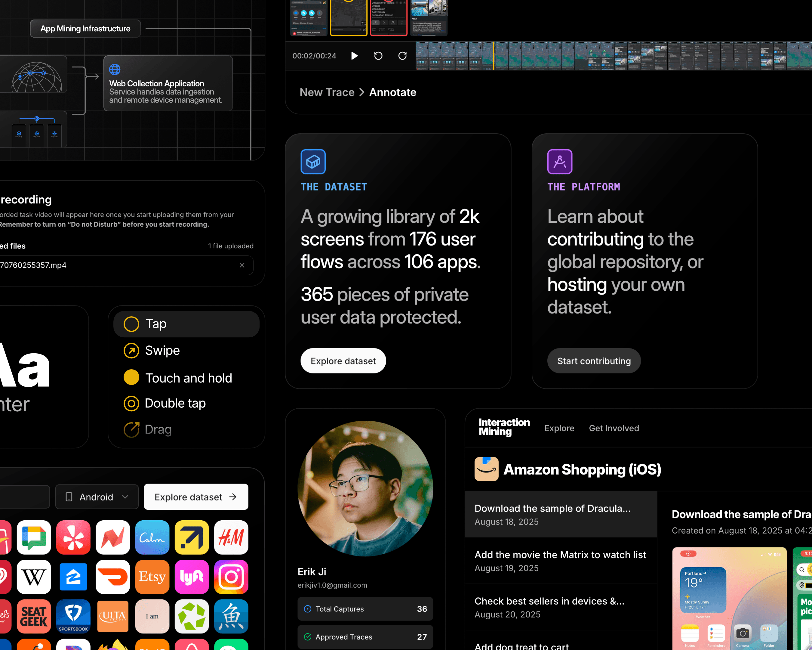812x650 pixels.
Task: Open the Wikipedia app icon
Action: tap(34, 577)
